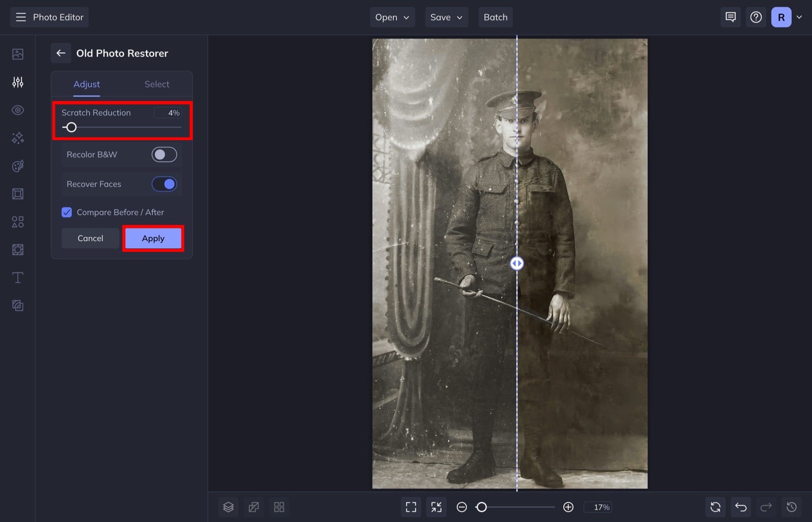
Task: Open the Open file dropdown
Action: pyautogui.click(x=392, y=17)
